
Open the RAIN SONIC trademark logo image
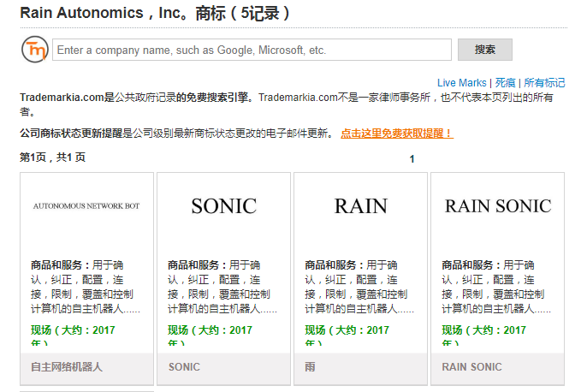point(498,206)
